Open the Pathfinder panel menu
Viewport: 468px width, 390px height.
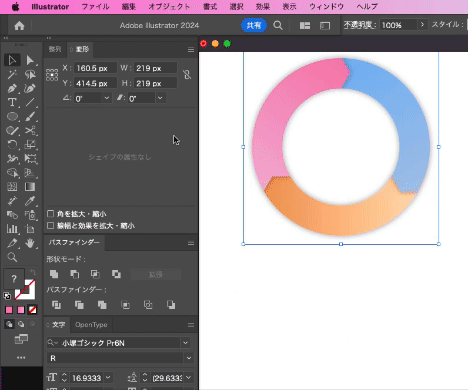point(191,244)
